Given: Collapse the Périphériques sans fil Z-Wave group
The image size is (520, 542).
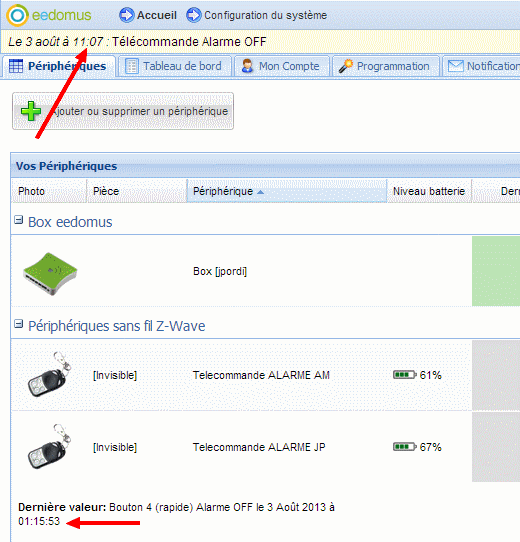Looking at the screenshot, I should click(x=19, y=324).
